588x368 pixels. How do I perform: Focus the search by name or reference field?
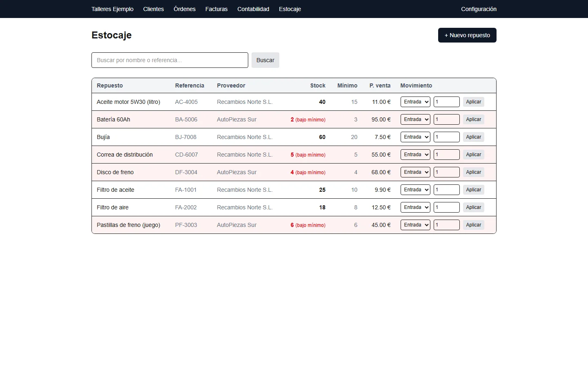[x=170, y=60]
